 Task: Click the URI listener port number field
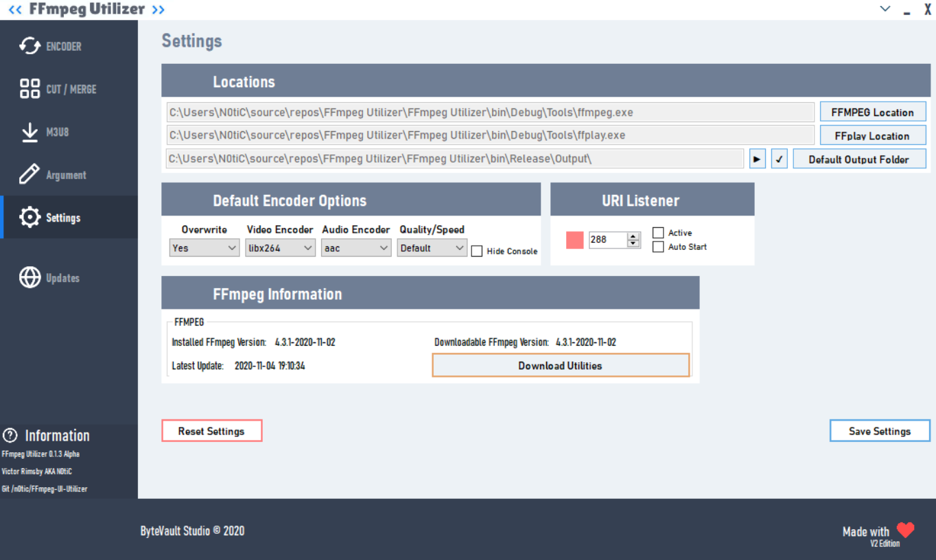coord(608,240)
